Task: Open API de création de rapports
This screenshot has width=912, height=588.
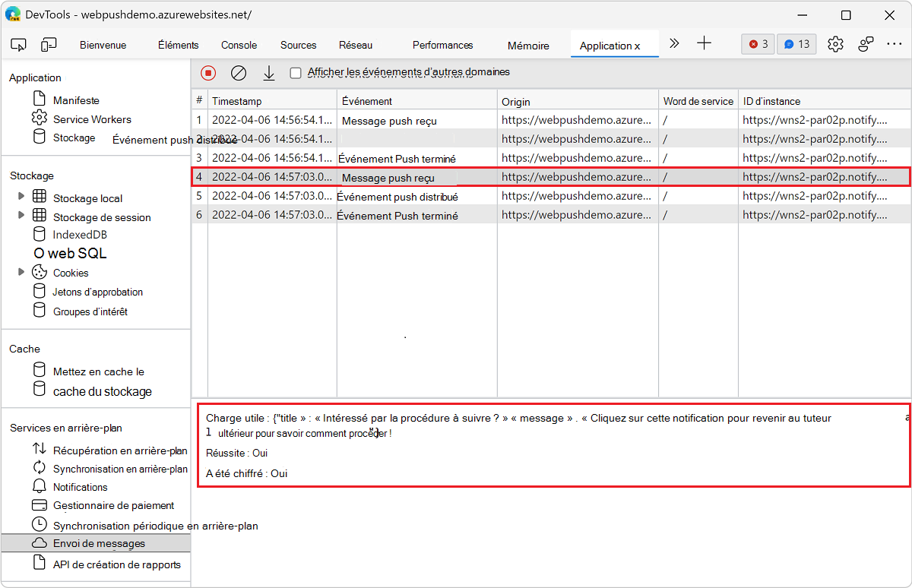Action: coord(117,564)
